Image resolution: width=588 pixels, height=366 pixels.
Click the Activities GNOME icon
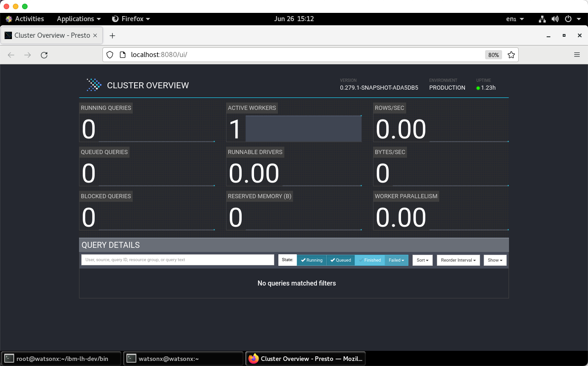click(x=9, y=19)
